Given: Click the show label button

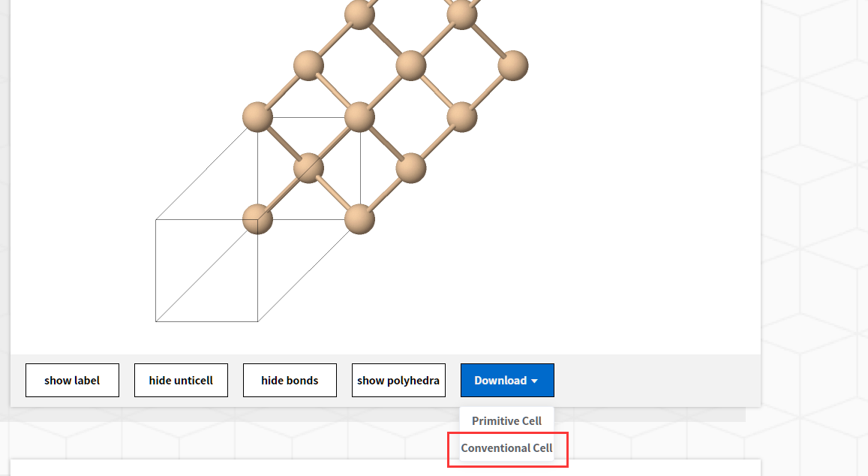Looking at the screenshot, I should point(72,380).
